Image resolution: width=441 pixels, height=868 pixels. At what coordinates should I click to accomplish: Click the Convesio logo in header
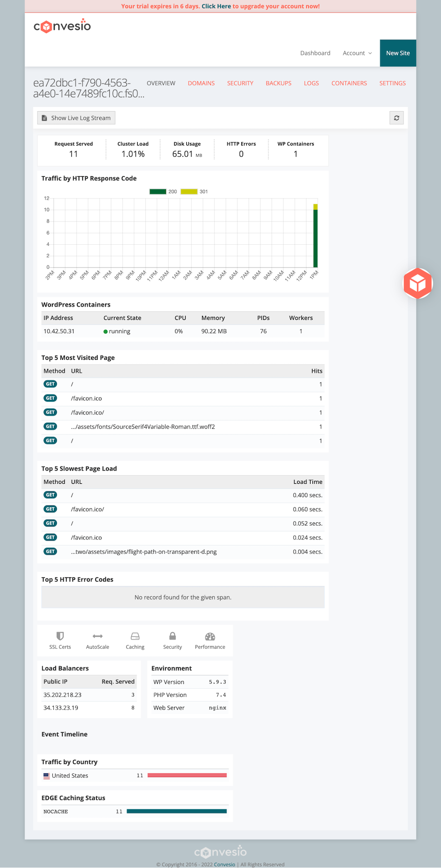(62, 26)
